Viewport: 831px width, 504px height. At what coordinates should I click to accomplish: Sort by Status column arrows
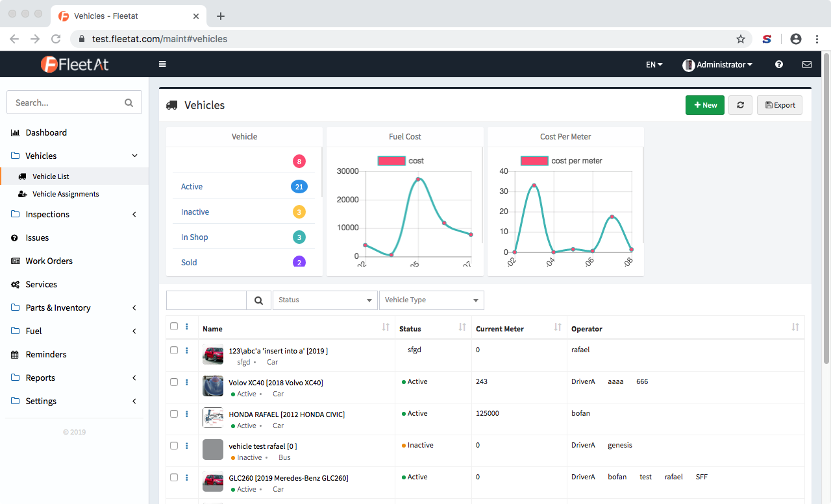tap(462, 328)
